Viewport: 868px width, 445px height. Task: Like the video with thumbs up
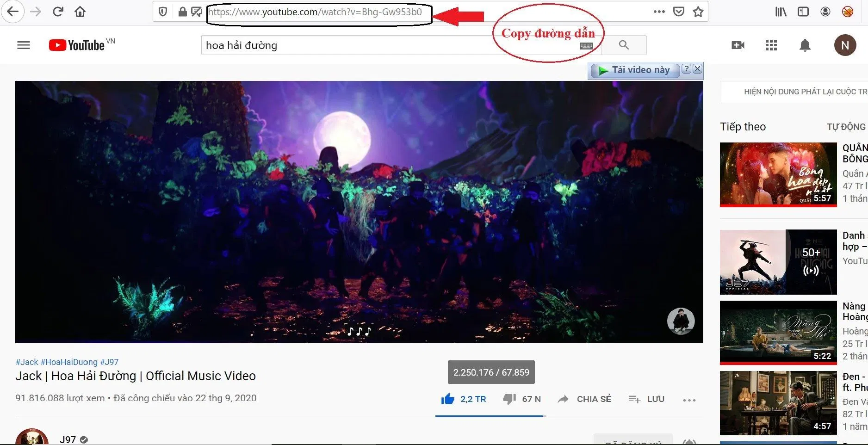(448, 399)
